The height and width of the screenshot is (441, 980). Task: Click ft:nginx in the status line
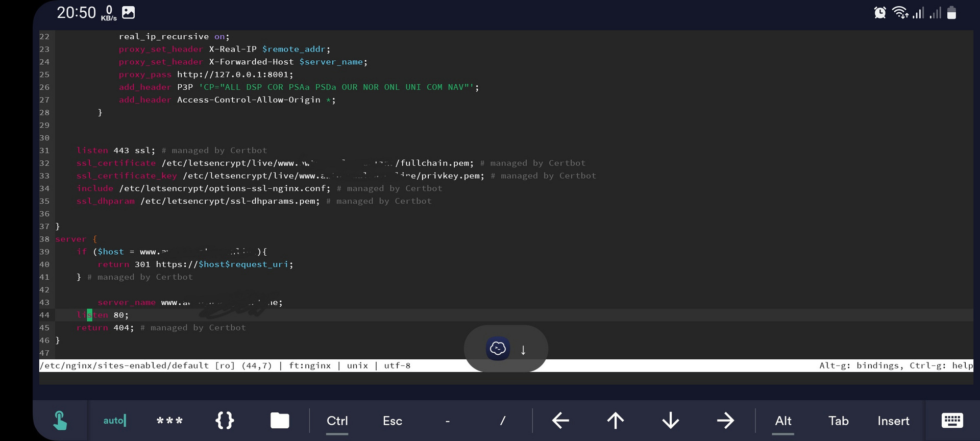coord(310,365)
